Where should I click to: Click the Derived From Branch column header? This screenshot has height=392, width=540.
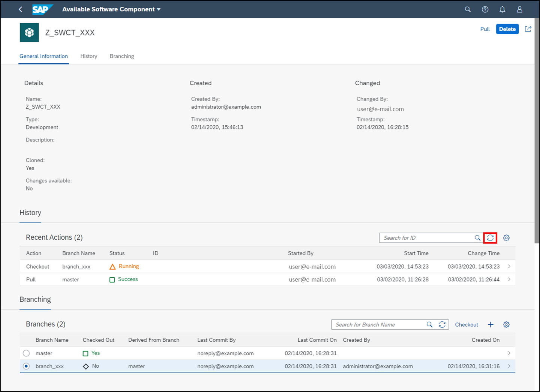(x=154, y=340)
